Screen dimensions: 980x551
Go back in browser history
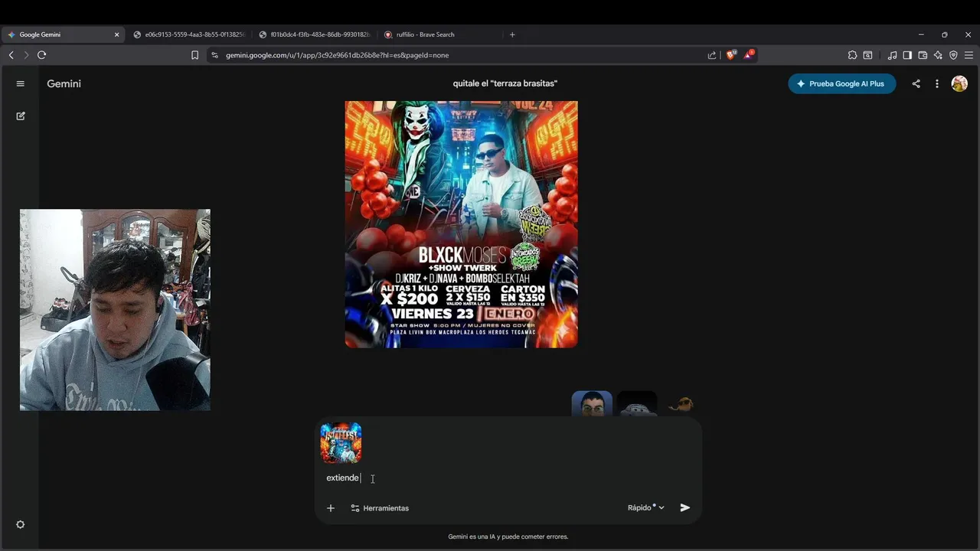(x=11, y=55)
